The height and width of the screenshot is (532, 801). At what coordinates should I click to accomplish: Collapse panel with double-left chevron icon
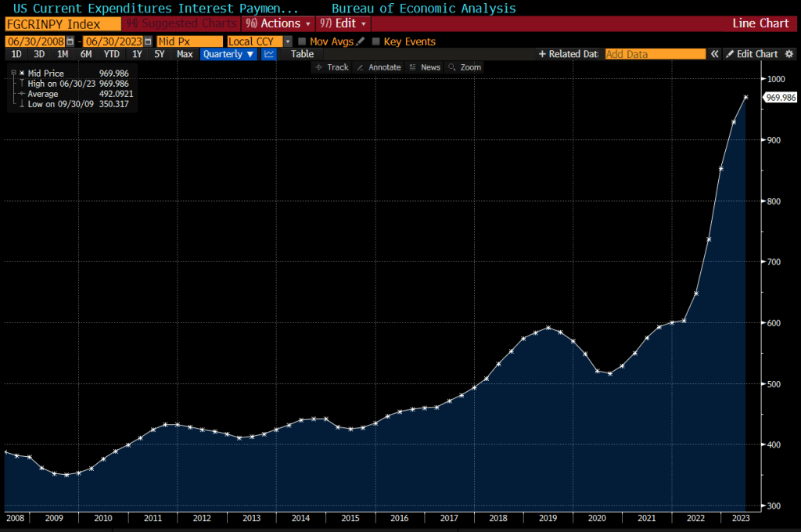[x=714, y=54]
